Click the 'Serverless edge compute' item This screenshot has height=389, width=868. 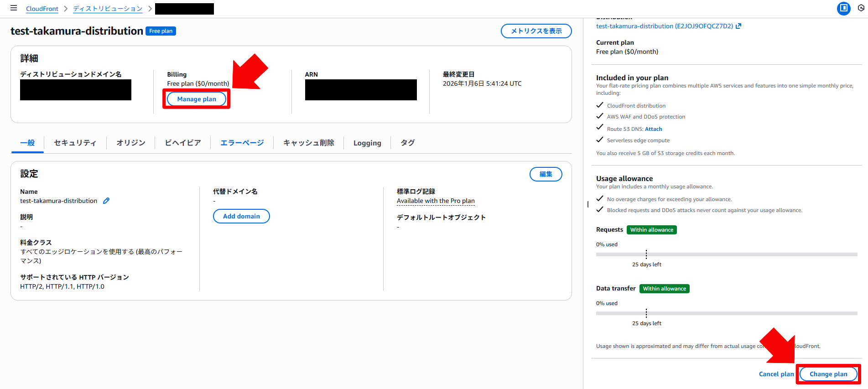point(638,140)
